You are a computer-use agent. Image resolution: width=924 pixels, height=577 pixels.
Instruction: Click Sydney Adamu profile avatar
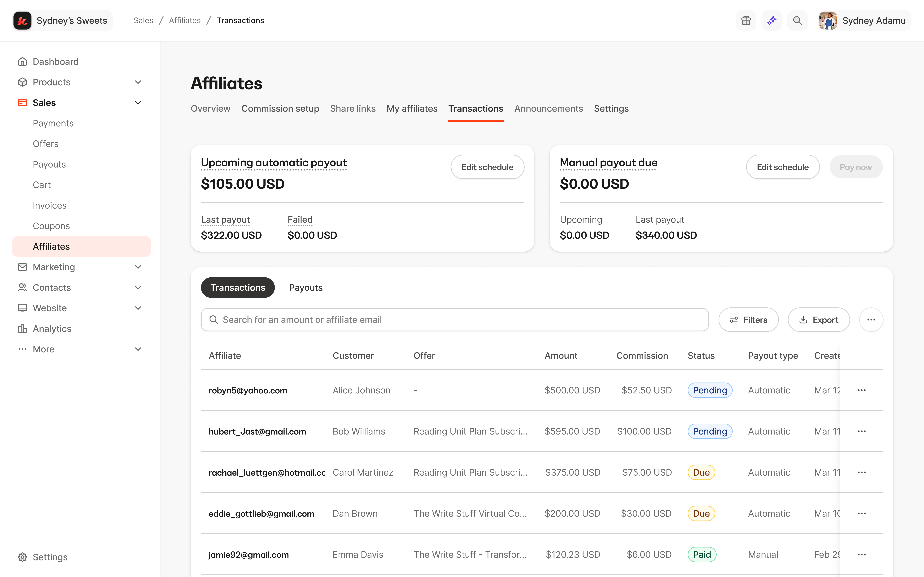(x=828, y=21)
